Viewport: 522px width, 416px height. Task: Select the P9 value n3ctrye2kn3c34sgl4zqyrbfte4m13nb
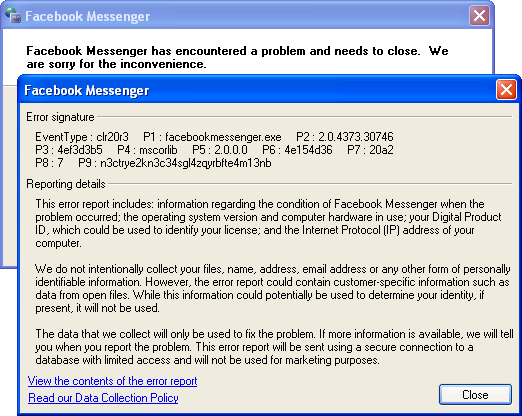click(186, 163)
